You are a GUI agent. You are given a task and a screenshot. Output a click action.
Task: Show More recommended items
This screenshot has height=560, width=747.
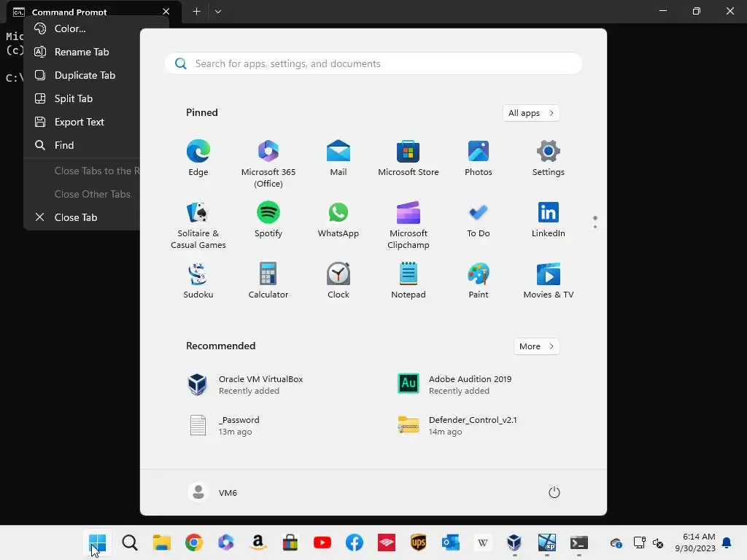point(536,346)
